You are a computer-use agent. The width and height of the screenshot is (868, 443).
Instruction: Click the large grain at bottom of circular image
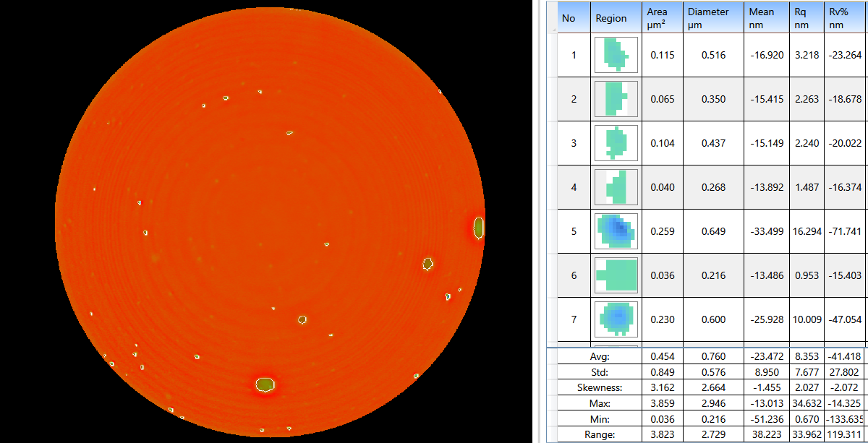click(x=265, y=384)
